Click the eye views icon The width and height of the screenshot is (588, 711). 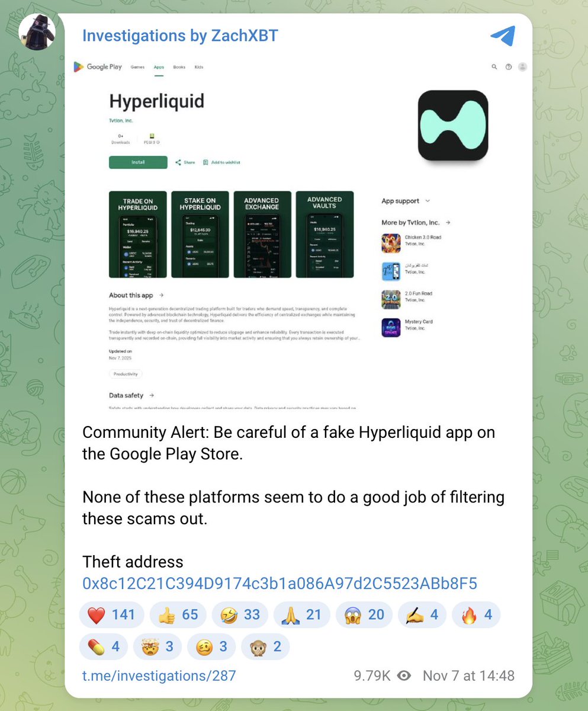point(404,675)
